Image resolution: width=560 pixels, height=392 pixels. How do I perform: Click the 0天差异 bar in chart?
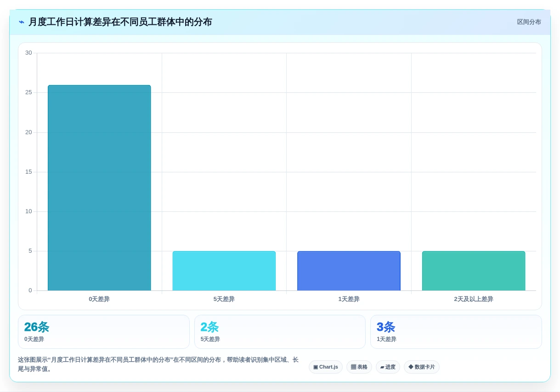click(99, 188)
